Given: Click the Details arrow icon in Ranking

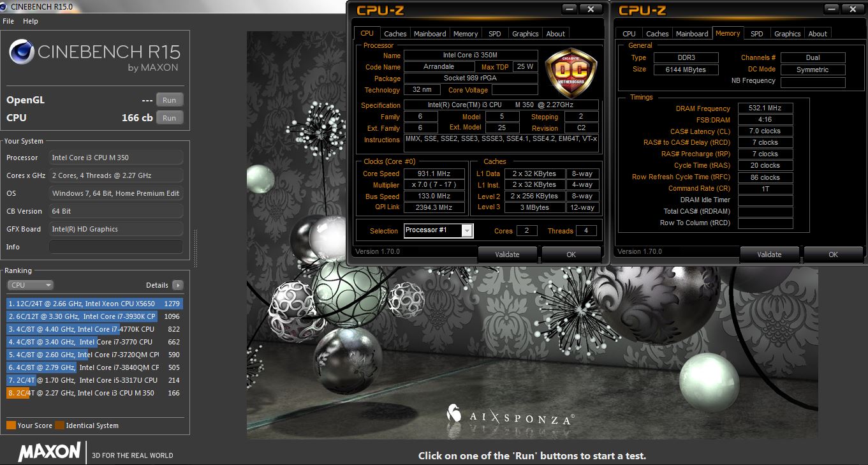Looking at the screenshot, I should click(x=177, y=285).
